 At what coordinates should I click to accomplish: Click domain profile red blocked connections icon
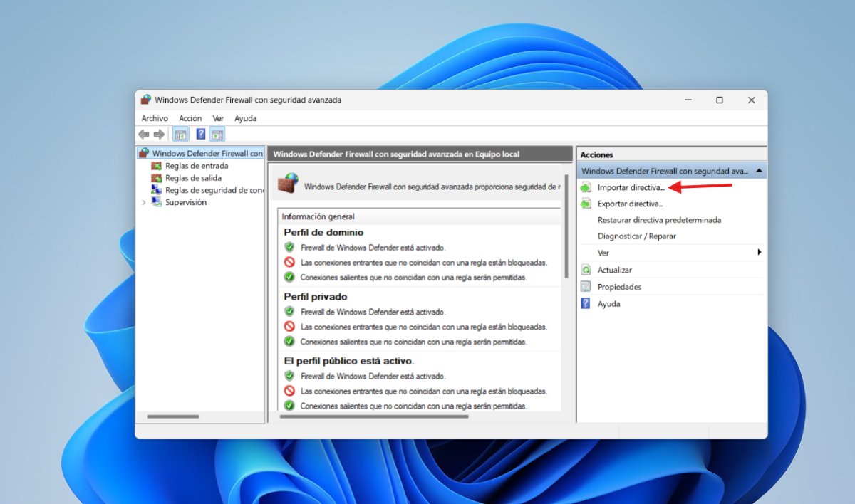click(289, 262)
